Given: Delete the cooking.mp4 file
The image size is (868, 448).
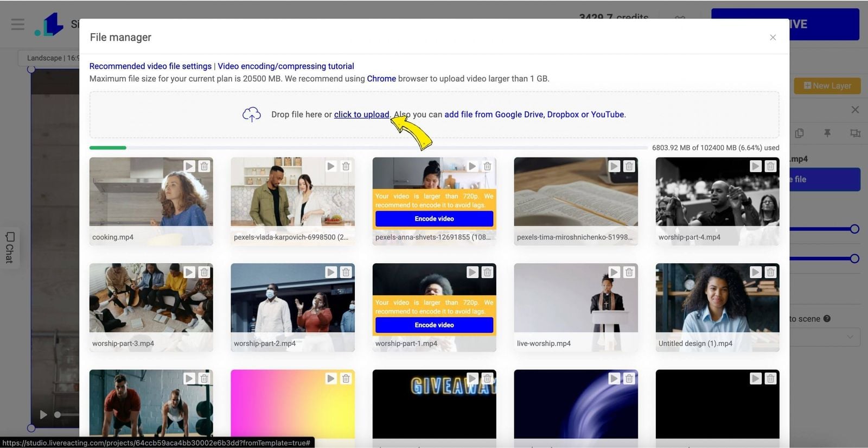Looking at the screenshot, I should tap(204, 166).
